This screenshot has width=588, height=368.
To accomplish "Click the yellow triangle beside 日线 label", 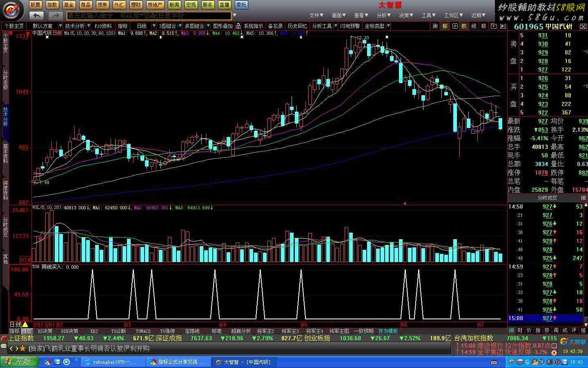I will tap(25, 325).
